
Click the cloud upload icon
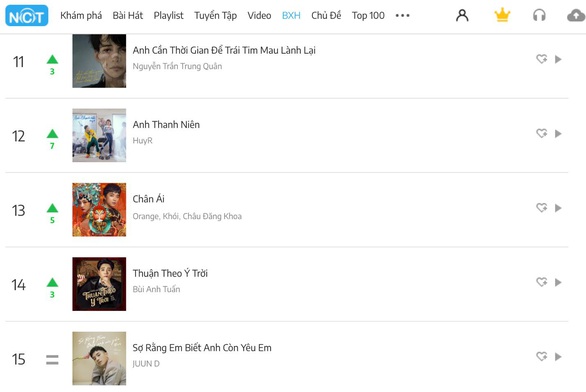576,15
